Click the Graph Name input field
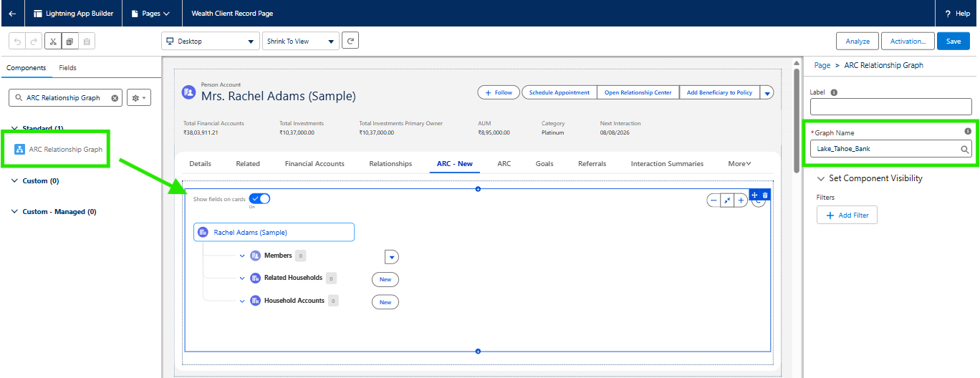980x378 pixels. [885, 149]
